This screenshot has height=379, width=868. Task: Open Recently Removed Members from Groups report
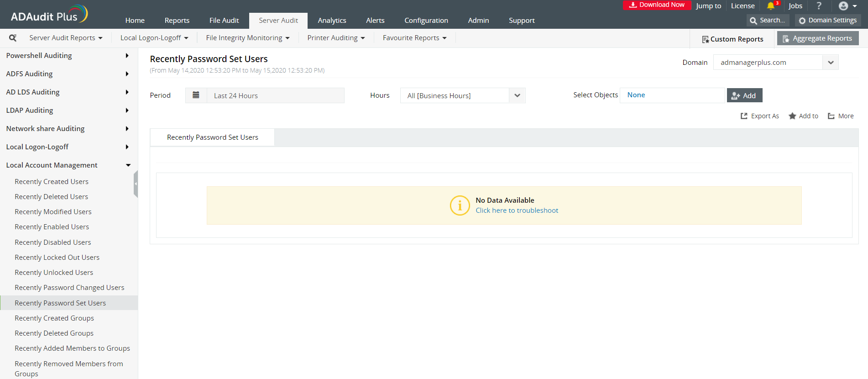point(69,369)
